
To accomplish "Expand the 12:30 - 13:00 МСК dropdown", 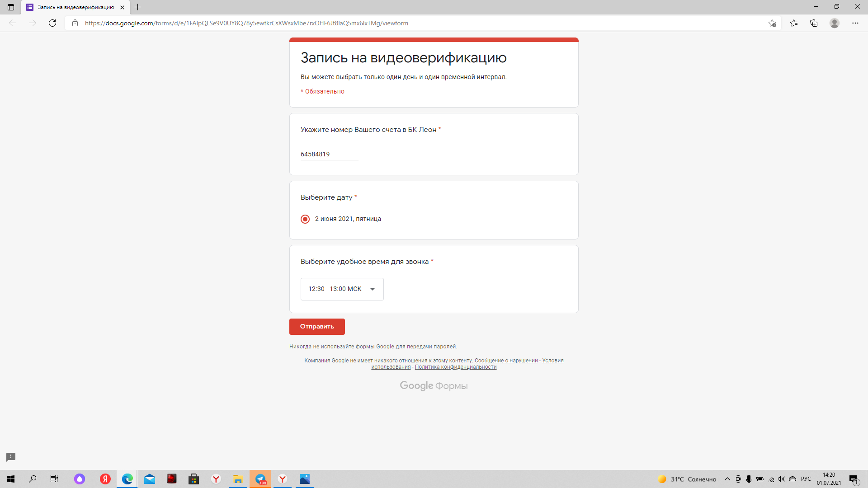I will 342,289.
